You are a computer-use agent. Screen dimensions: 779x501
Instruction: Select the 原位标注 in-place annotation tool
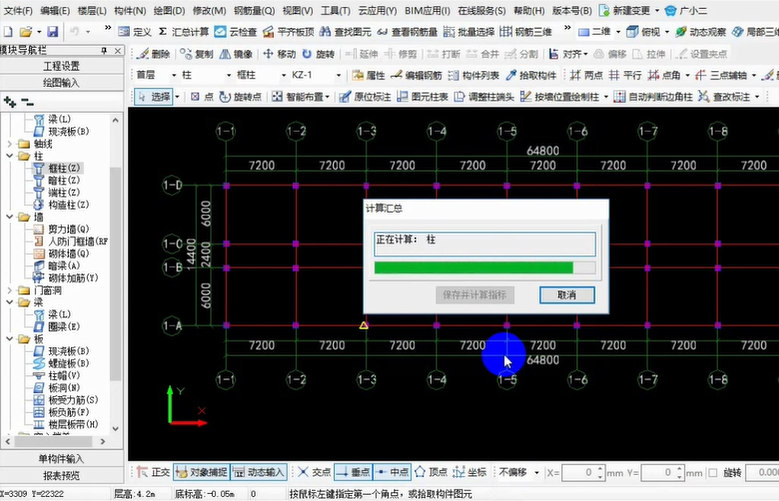(x=366, y=97)
